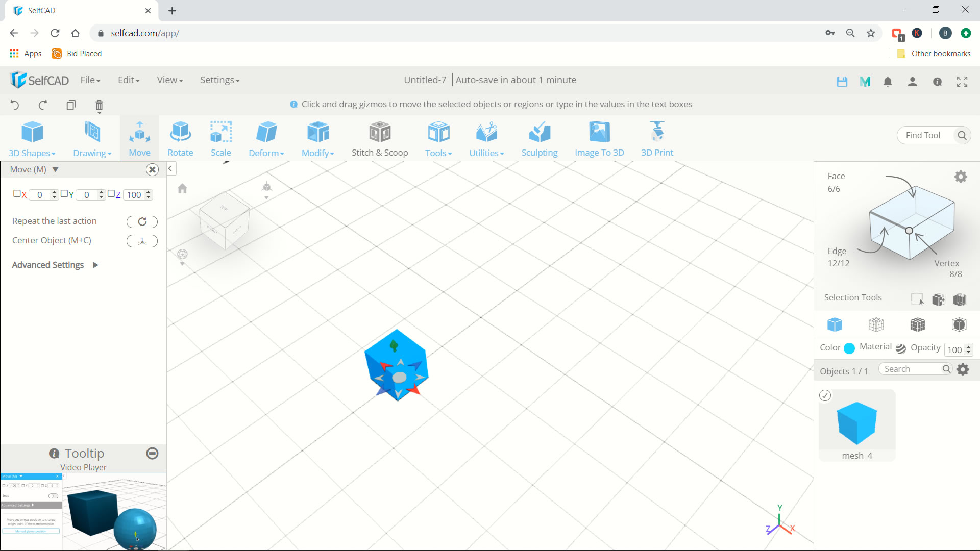This screenshot has height=551, width=980.
Task: Toggle fullscreen mode icon
Action: [x=962, y=82]
